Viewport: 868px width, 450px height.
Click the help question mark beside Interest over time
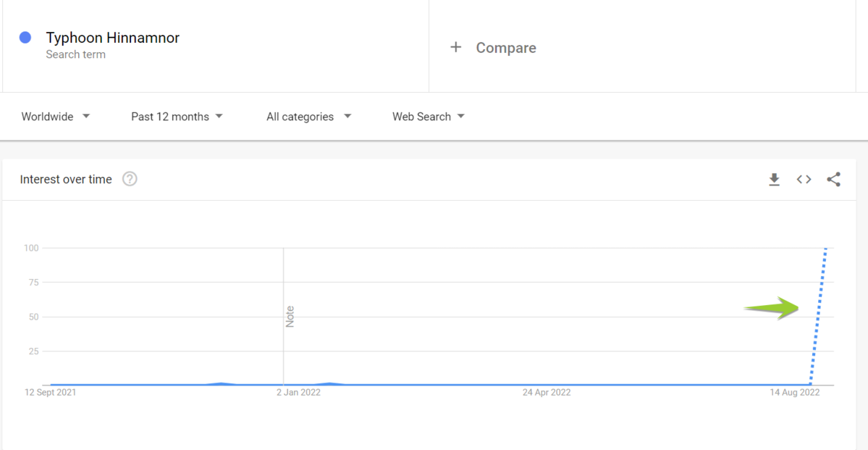click(130, 179)
